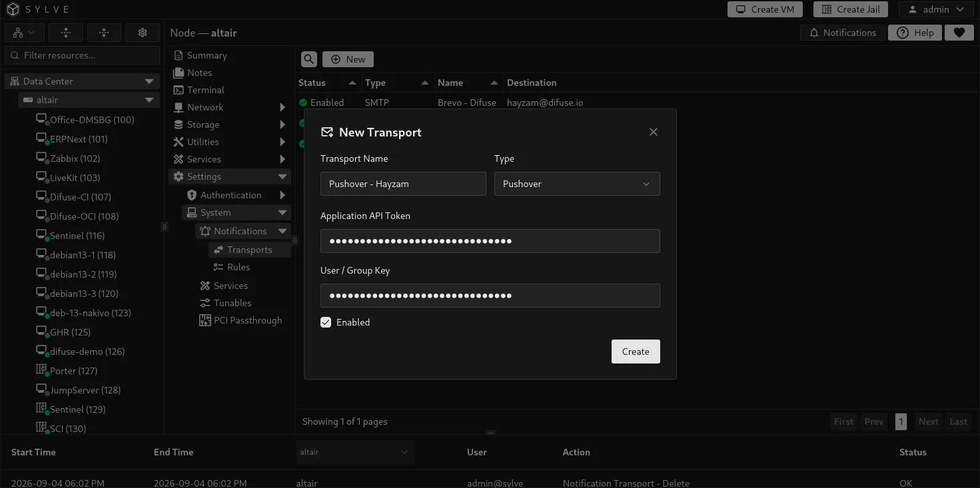980x488 pixels.
Task: Edit the Transport Name field
Action: tap(403, 184)
